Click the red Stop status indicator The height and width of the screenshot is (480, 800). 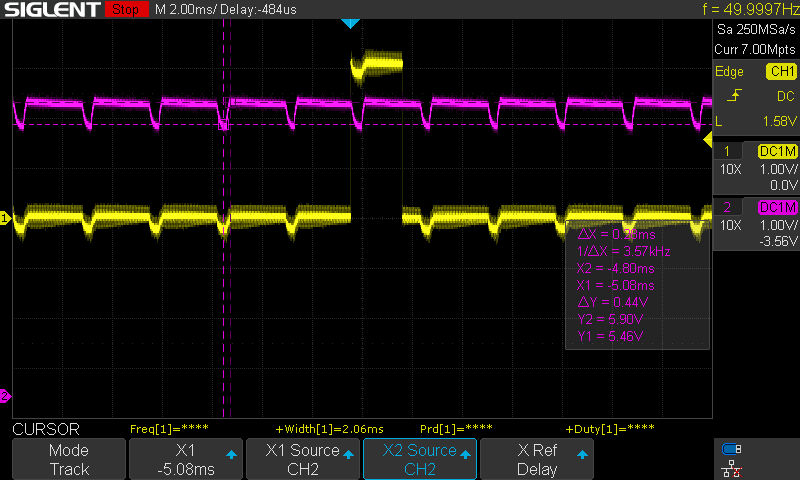[125, 10]
